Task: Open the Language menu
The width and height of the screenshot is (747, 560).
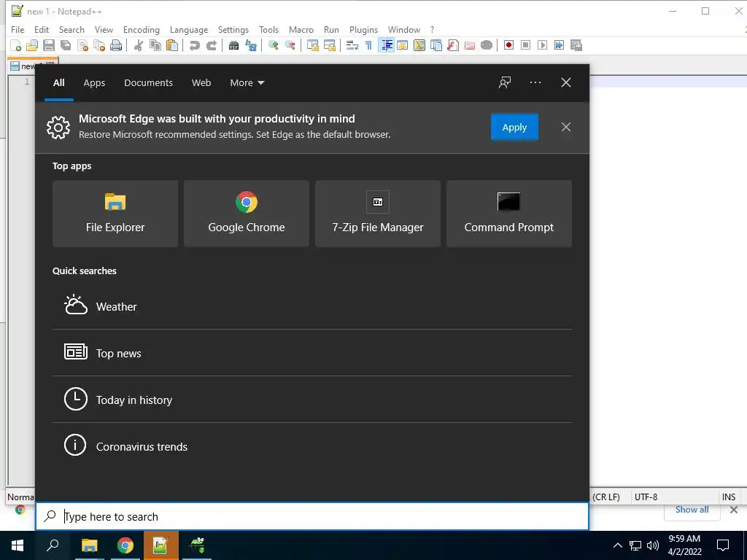Action: [x=189, y=29]
